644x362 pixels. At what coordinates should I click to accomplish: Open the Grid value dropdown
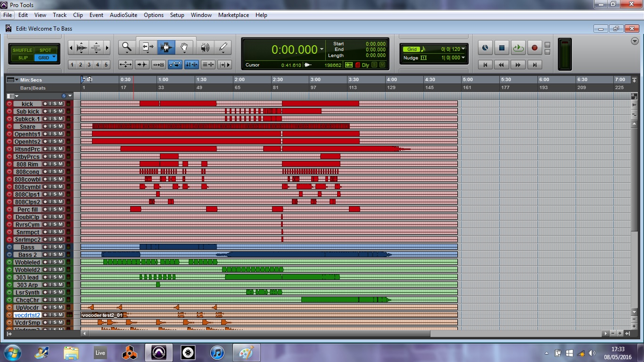coord(463,49)
